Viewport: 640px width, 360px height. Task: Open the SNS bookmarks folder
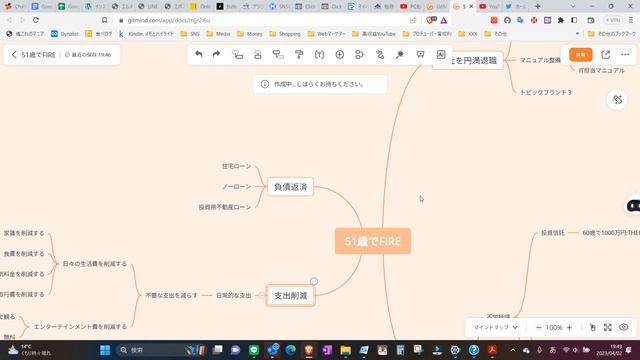190,34
